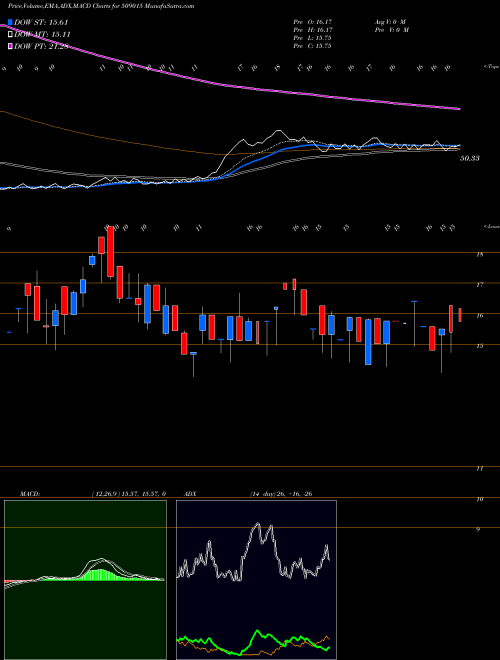Image resolution: width=500 pixels, height=660 pixels.
Task: Click the dark blue ADX chart panel
Action: (256, 580)
